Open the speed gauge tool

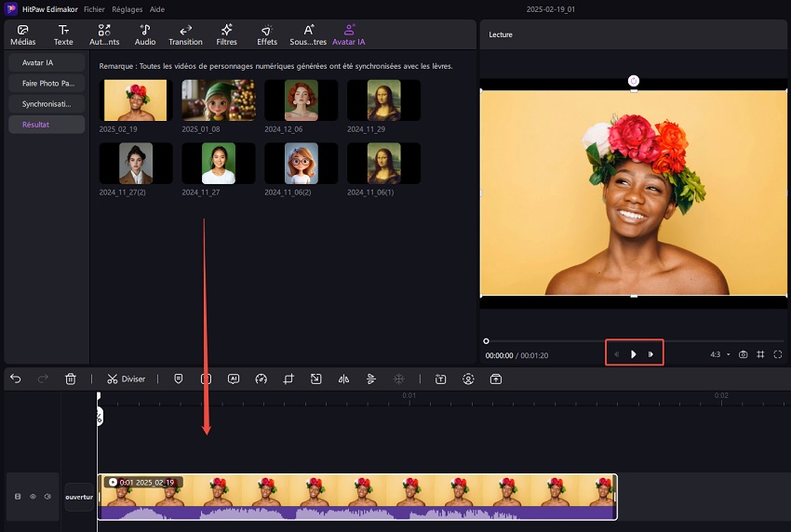(x=261, y=379)
